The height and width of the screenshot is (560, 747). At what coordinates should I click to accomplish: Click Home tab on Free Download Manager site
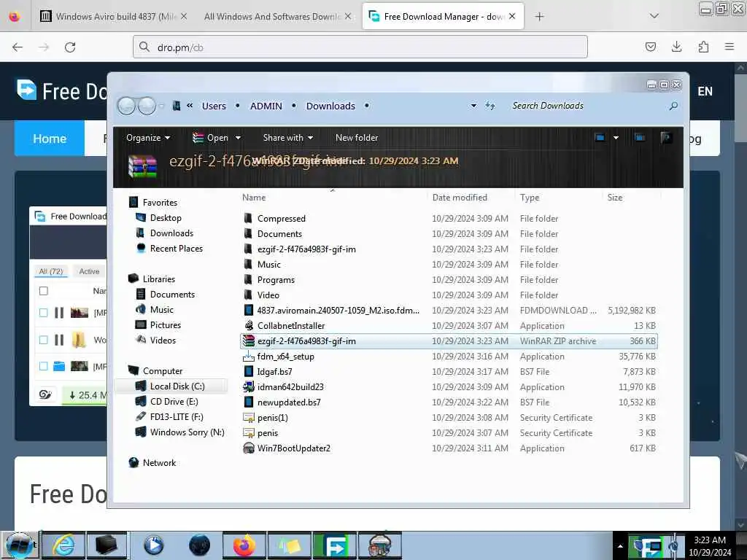(50, 139)
